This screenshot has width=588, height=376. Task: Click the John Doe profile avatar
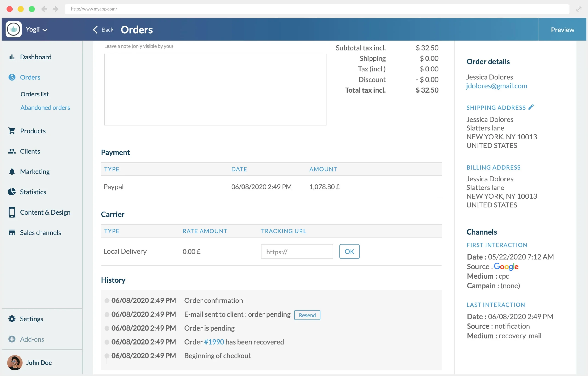15,363
